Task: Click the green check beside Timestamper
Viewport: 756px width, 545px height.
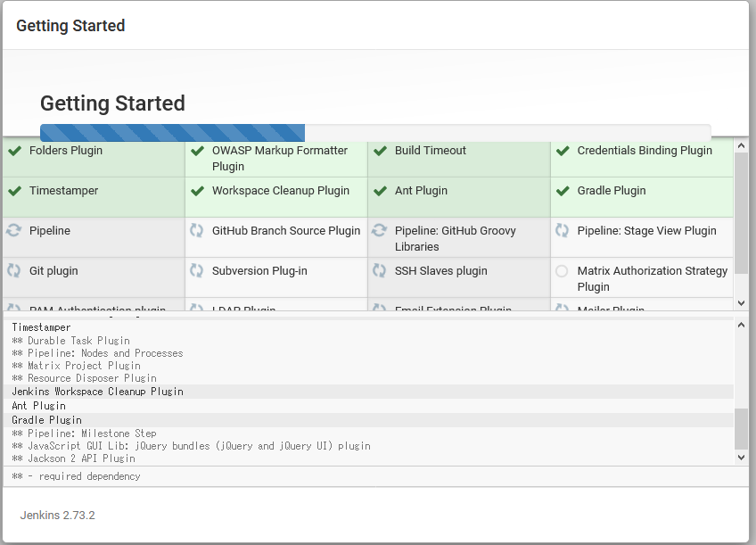Action: 15,191
